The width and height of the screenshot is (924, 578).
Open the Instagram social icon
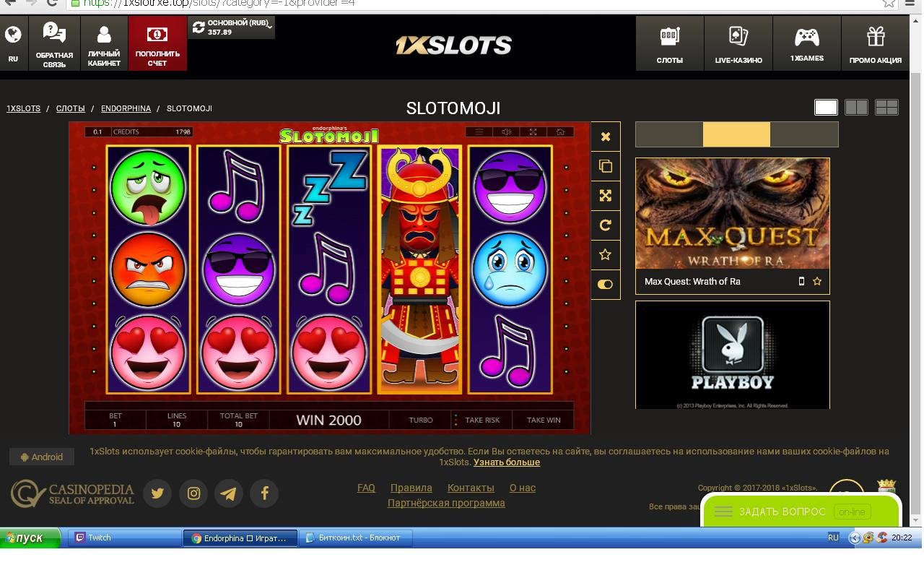click(x=193, y=493)
